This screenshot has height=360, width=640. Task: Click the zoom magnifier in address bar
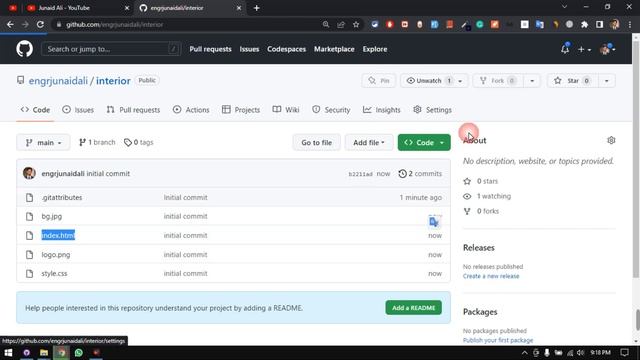tap(326, 24)
